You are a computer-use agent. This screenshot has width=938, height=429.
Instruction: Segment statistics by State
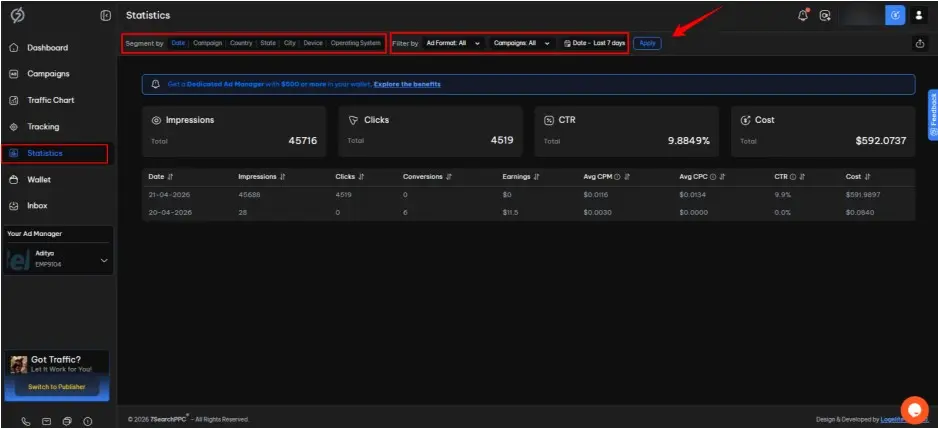[268, 43]
